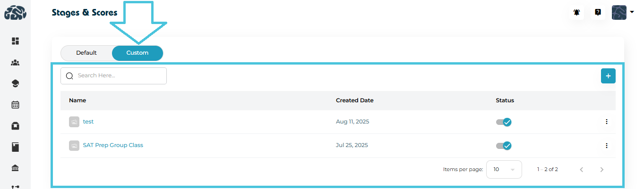Viewport: 644px width, 189px height.
Task: Click the bank building sidebar icon
Action: click(x=15, y=168)
